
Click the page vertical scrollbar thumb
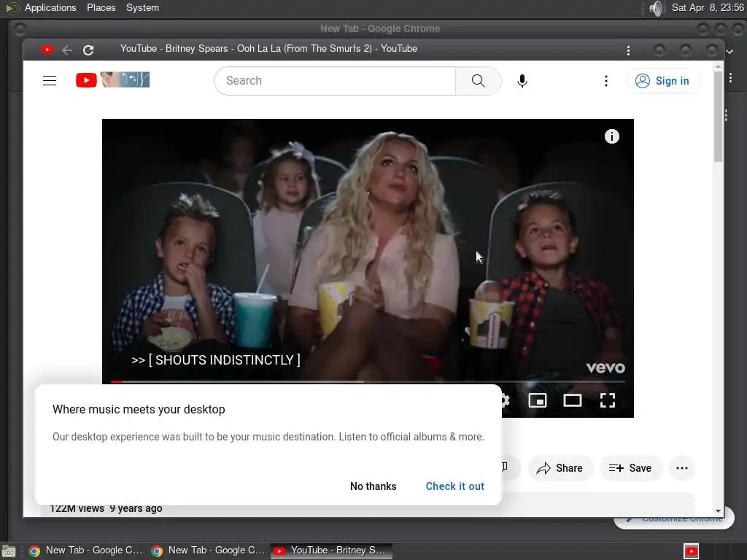click(x=718, y=117)
